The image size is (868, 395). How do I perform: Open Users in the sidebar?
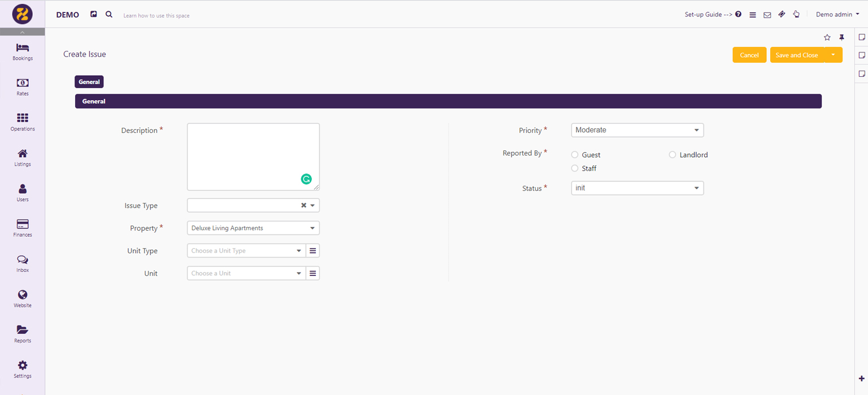23,193
